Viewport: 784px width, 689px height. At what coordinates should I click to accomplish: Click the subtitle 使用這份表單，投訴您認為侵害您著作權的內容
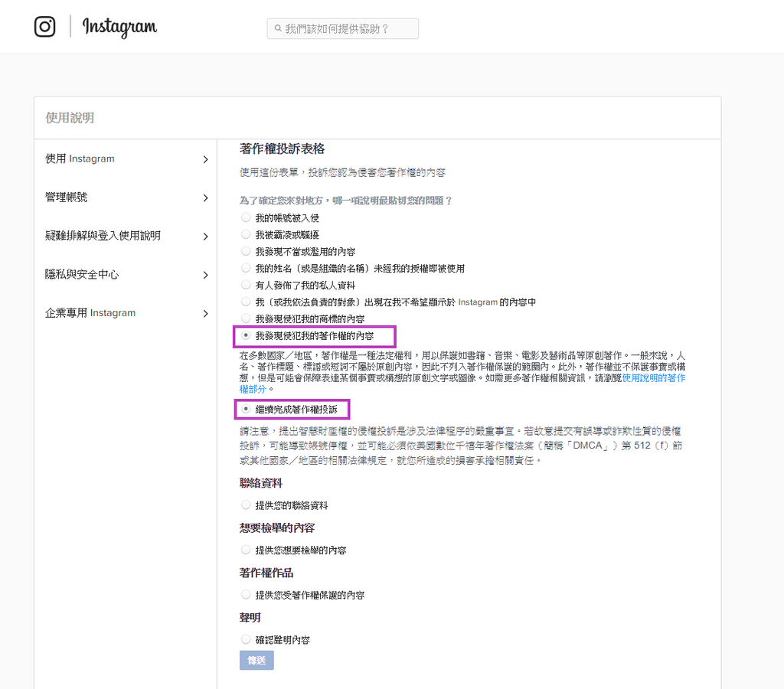(x=342, y=172)
